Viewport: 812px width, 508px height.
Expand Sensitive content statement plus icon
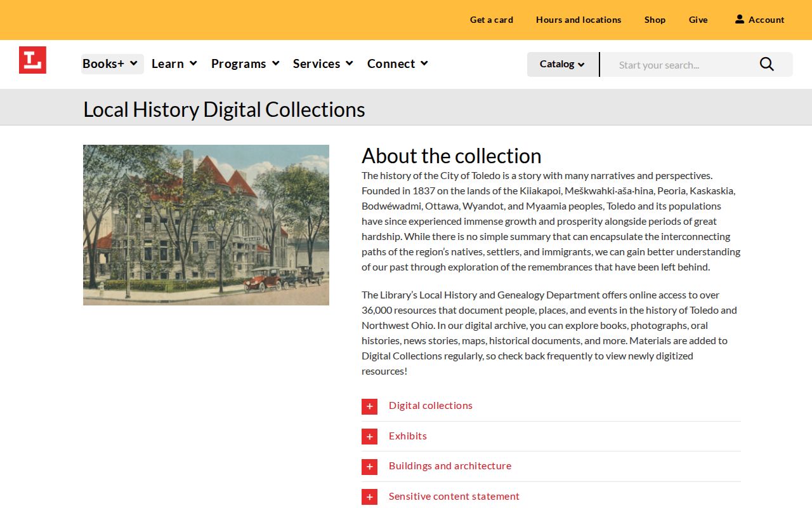click(x=369, y=497)
